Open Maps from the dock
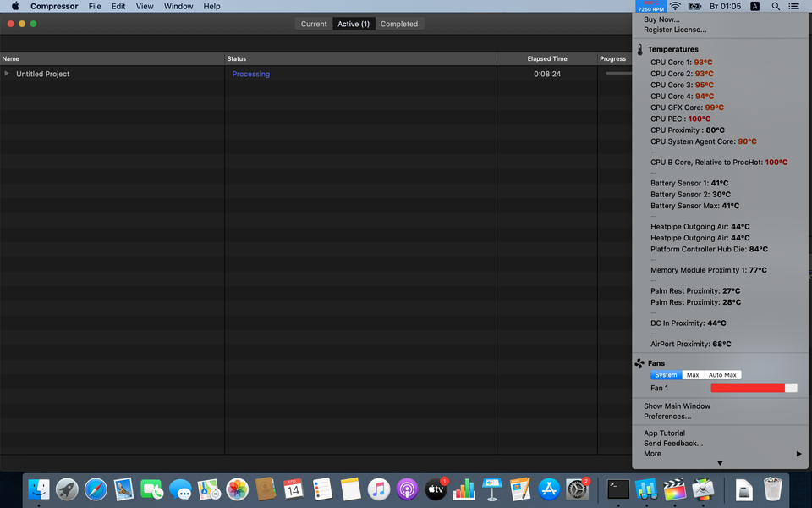 tap(209, 489)
